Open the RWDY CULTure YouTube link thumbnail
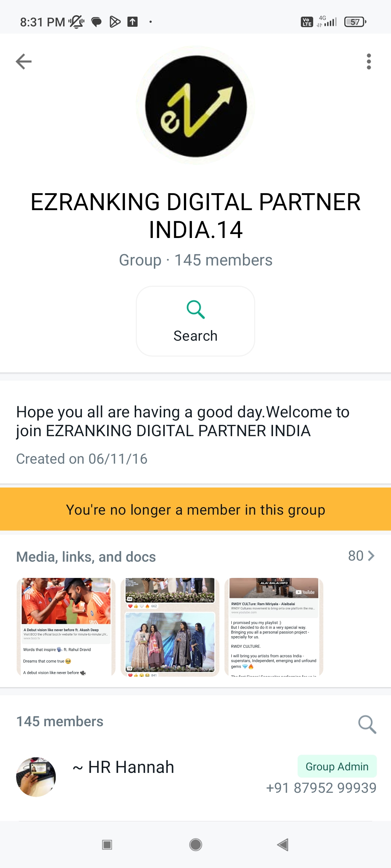The width and height of the screenshot is (391, 868). [274, 627]
